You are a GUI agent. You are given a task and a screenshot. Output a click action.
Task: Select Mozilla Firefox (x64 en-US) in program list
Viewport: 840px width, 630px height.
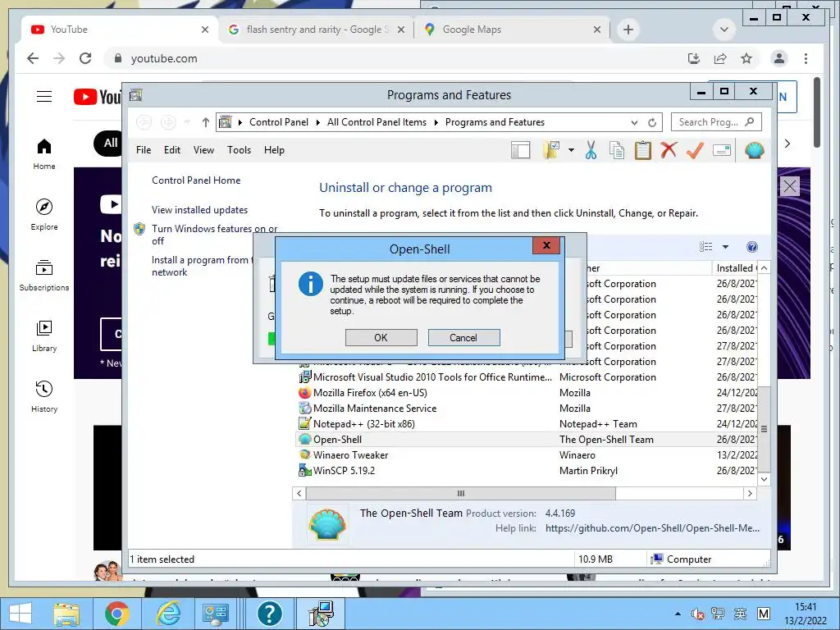coord(370,393)
